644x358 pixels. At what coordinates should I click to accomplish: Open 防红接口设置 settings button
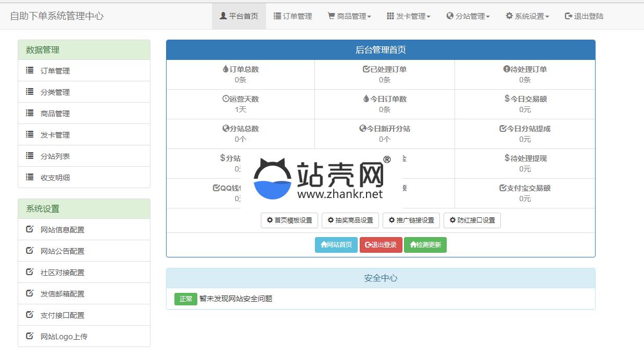(472, 220)
